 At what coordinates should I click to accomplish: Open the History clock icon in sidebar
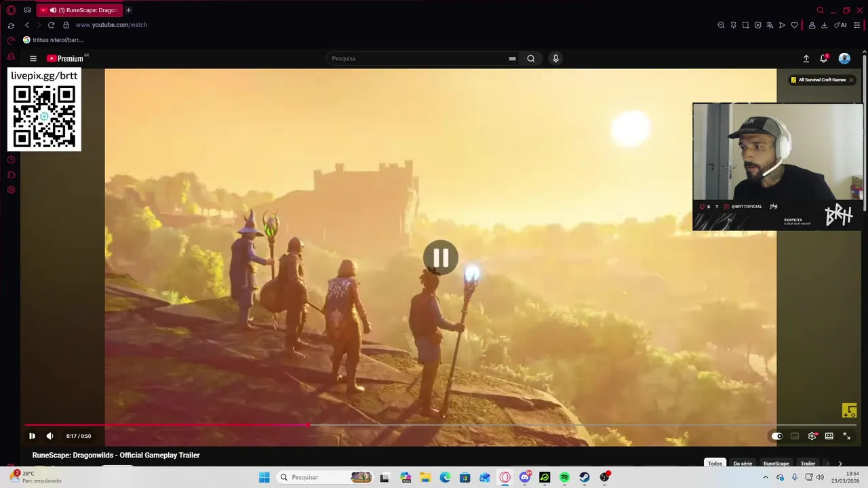tap(11, 160)
